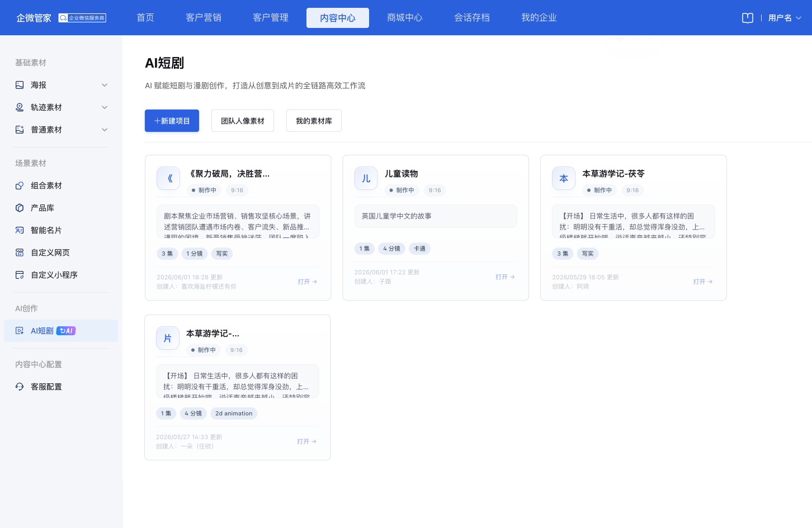
Task: Click the 自定义网页 icon
Action: [20, 253]
